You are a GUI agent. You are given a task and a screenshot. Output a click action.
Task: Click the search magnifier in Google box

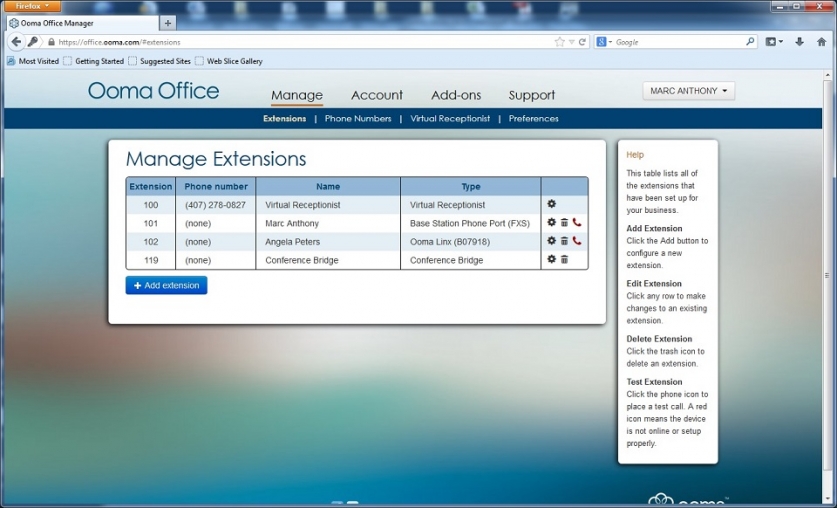pyautogui.click(x=750, y=41)
